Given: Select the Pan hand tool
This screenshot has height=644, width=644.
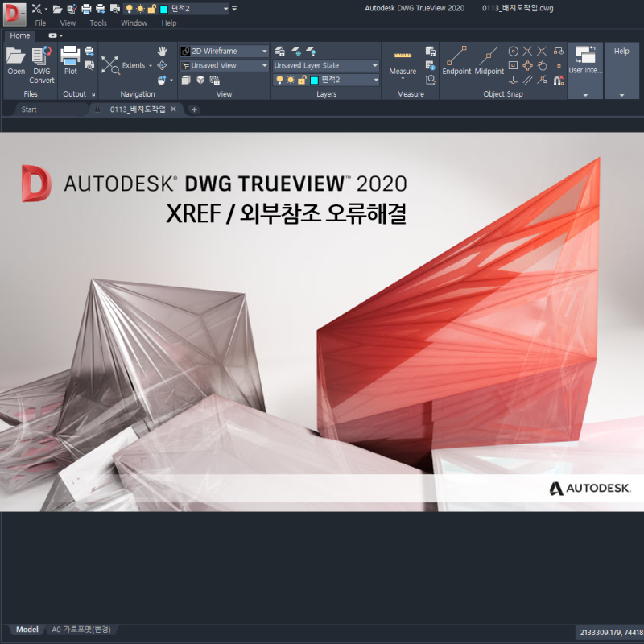Looking at the screenshot, I should coord(163,52).
